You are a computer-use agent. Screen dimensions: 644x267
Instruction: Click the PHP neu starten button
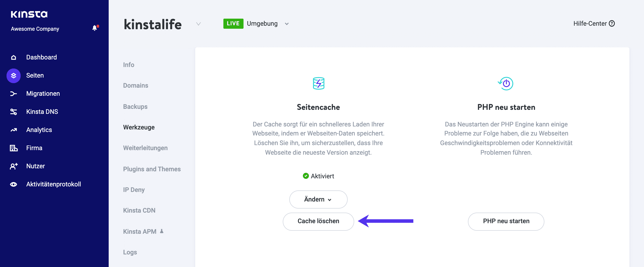[506, 221]
